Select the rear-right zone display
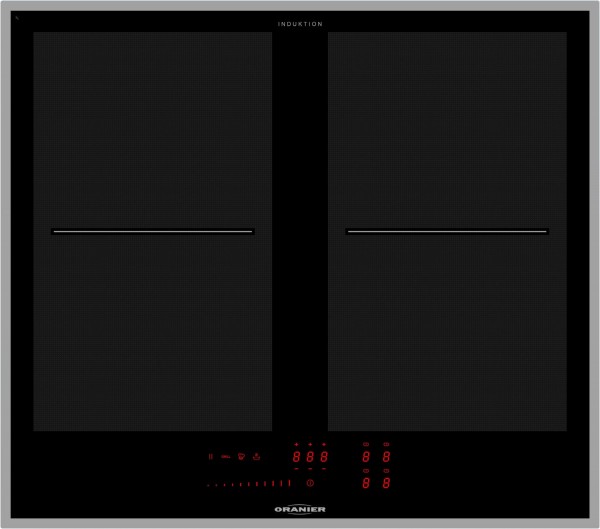Image resolution: width=600 pixels, height=529 pixels. pos(386,457)
